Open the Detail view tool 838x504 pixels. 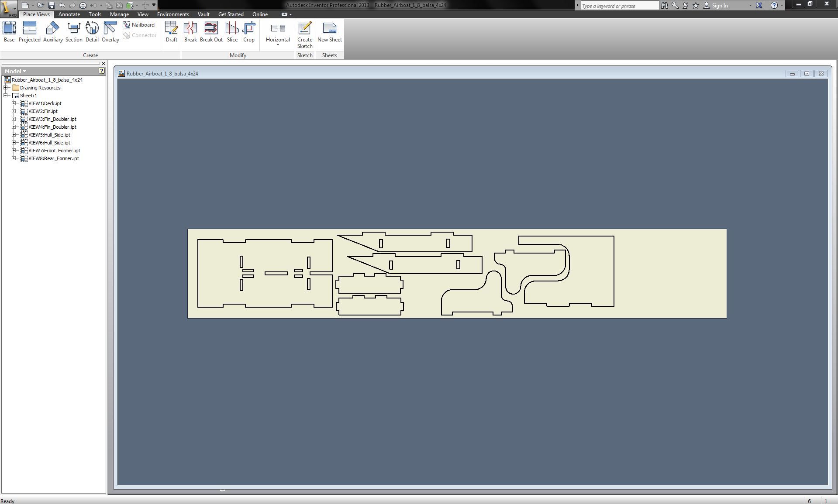(92, 31)
